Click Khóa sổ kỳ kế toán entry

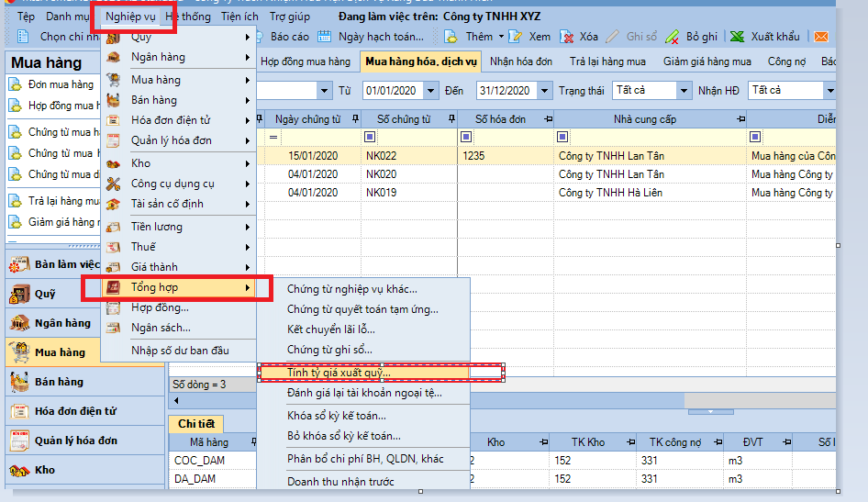[337, 416]
